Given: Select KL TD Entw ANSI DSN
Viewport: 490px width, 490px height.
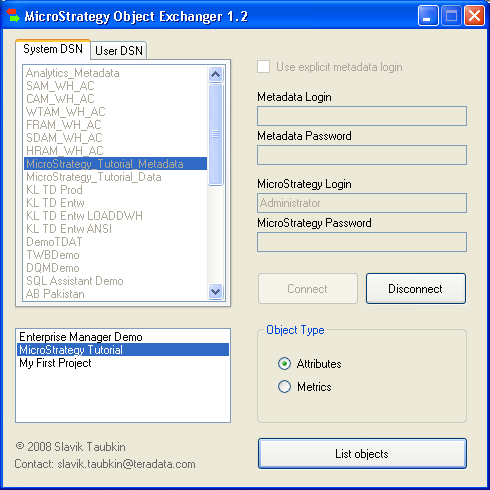Looking at the screenshot, I should click(115, 229).
